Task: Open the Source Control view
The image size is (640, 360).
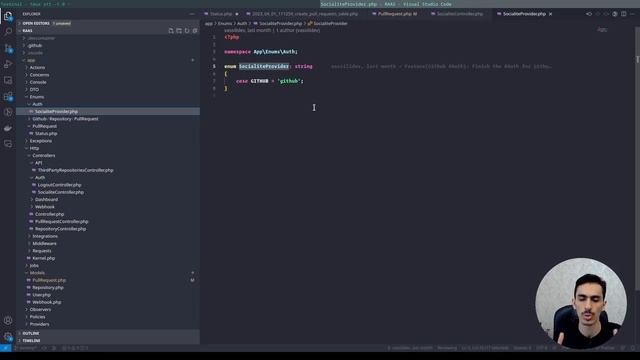Action: (x=8, y=48)
